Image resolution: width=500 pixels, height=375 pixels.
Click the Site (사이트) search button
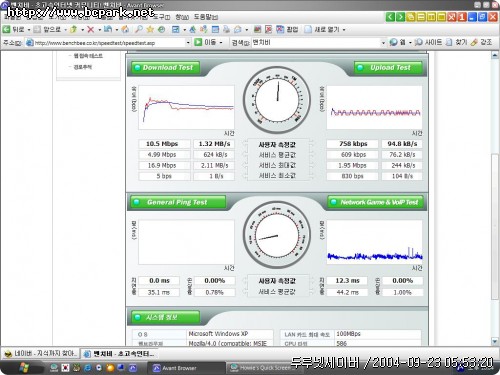coord(429,42)
